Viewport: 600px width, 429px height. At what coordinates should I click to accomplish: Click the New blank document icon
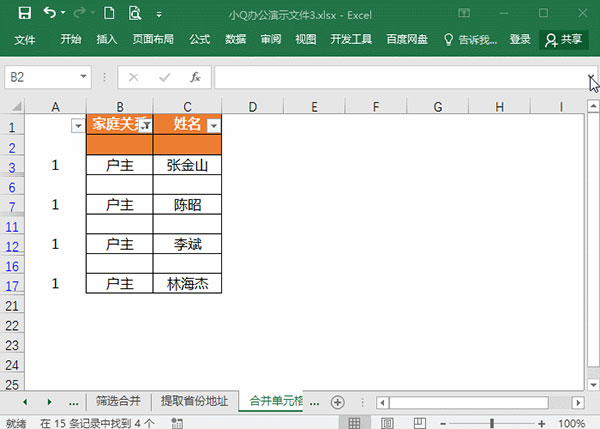109,13
